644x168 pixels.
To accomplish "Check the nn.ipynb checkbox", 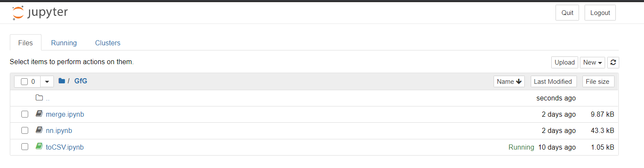I will (x=25, y=130).
